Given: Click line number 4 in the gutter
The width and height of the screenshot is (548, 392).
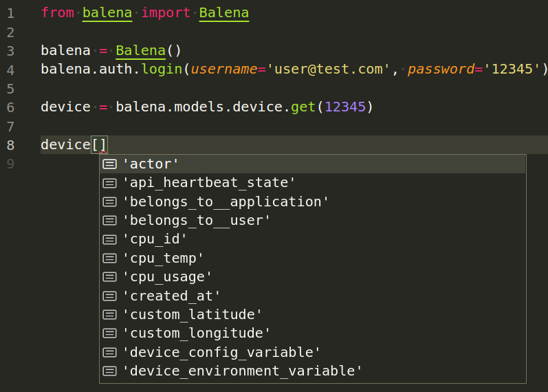Looking at the screenshot, I should click(10, 69).
